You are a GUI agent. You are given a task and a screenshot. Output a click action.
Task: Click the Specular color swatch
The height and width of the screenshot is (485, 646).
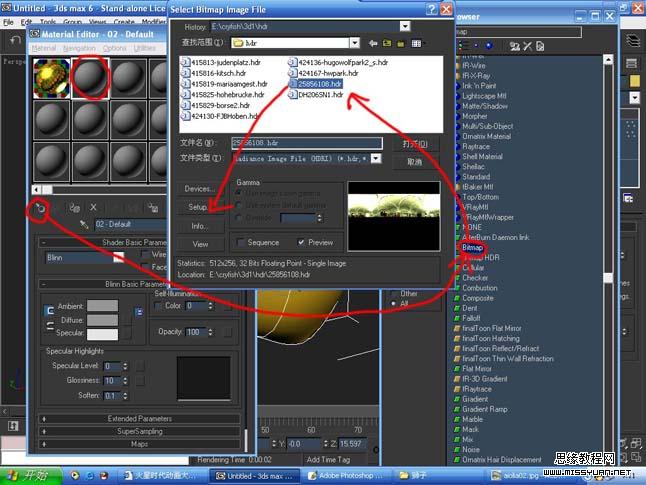(x=103, y=334)
